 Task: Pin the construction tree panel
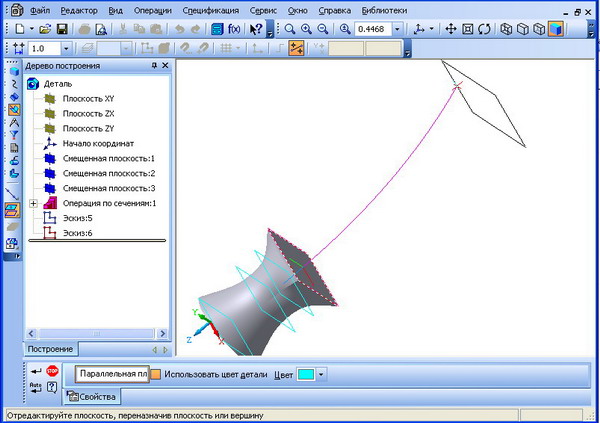coord(154,65)
